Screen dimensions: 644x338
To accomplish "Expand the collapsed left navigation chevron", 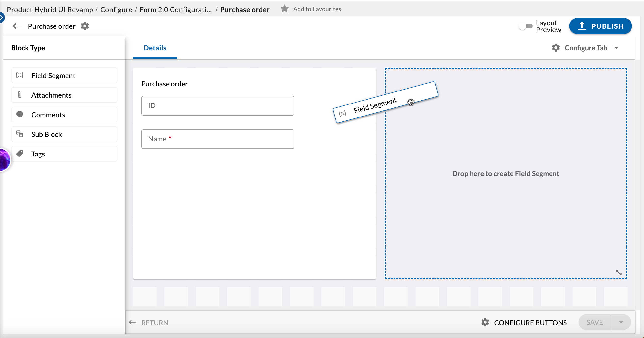I will (2, 17).
